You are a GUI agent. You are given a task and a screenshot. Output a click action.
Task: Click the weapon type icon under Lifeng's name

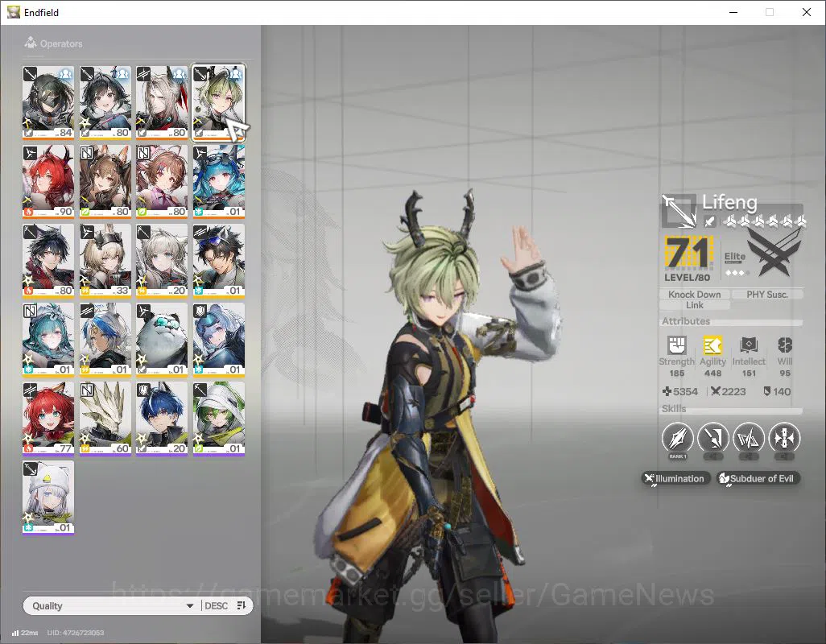(x=709, y=221)
